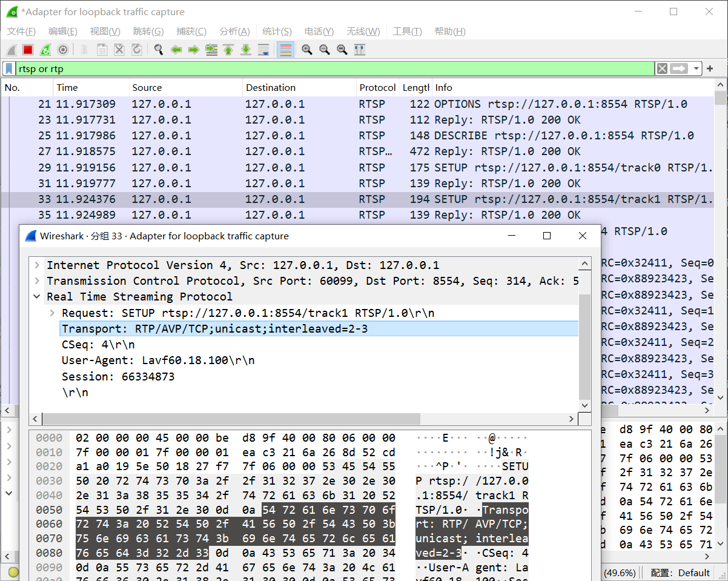Sort packets by Destination column
Screen dimensions: 728x581
coord(299,88)
